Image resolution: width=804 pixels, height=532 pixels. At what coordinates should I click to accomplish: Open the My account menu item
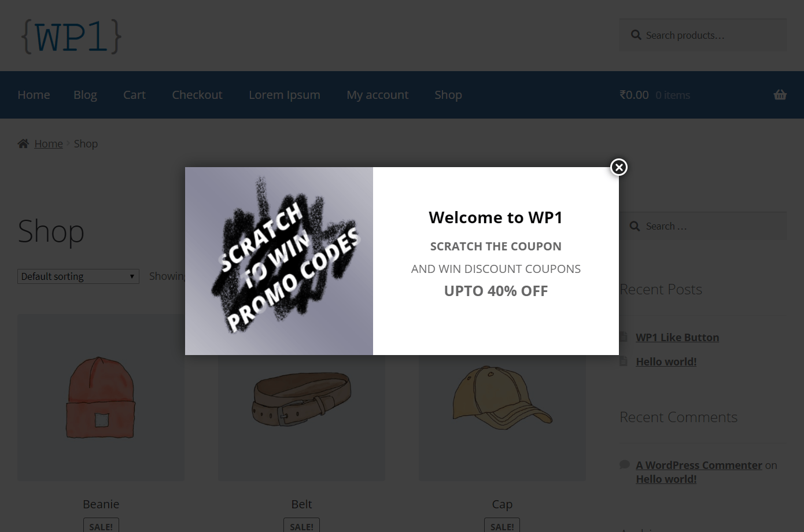377,95
